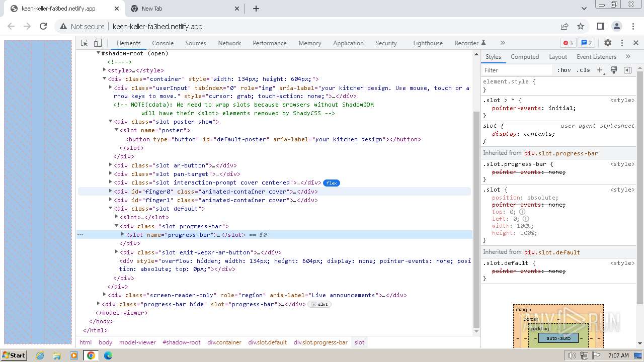
Task: Show more Styles pane tabs chevron
Action: pos(628,57)
